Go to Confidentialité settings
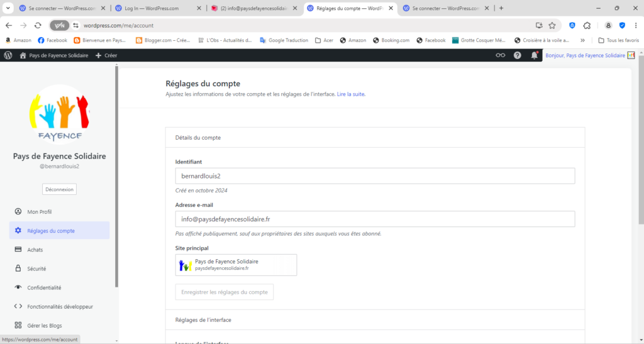 coord(44,287)
